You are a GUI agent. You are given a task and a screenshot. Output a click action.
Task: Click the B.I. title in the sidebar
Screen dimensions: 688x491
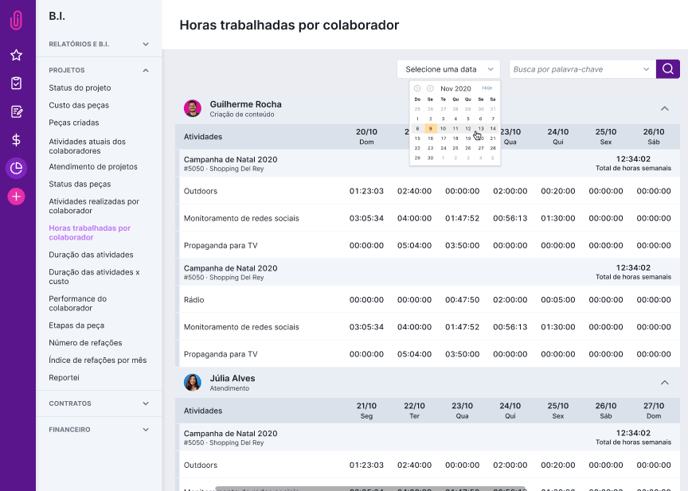pyautogui.click(x=57, y=16)
